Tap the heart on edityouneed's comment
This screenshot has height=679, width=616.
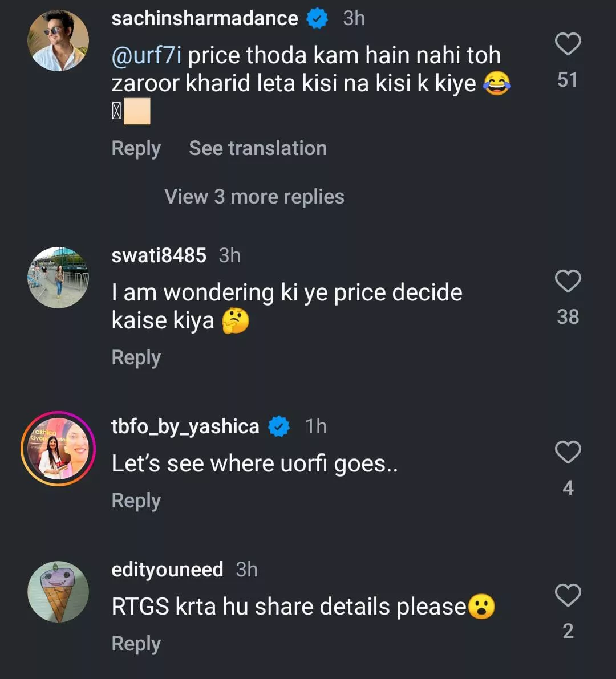568,596
